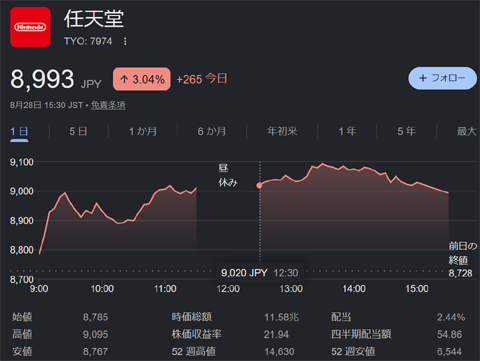Viewport: 480px width, 361px height.
Task: Switch to the 5日 chart tab
Action: point(78,131)
